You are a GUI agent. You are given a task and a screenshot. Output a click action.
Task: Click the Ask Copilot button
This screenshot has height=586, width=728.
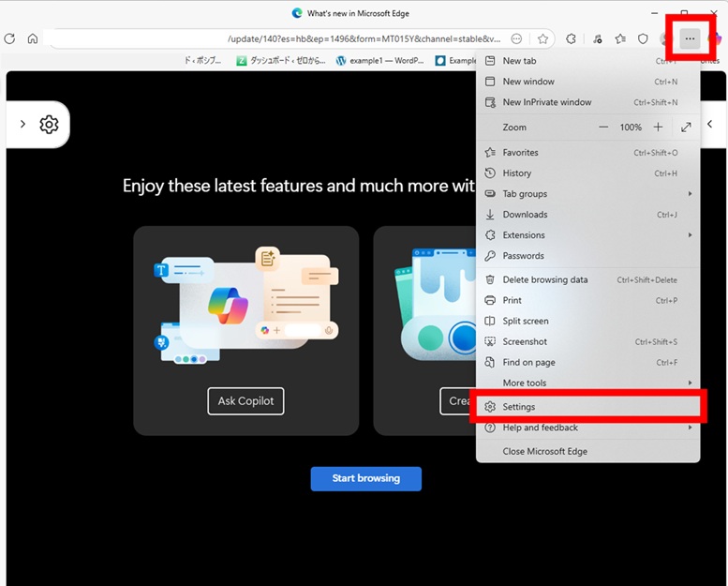(x=245, y=401)
